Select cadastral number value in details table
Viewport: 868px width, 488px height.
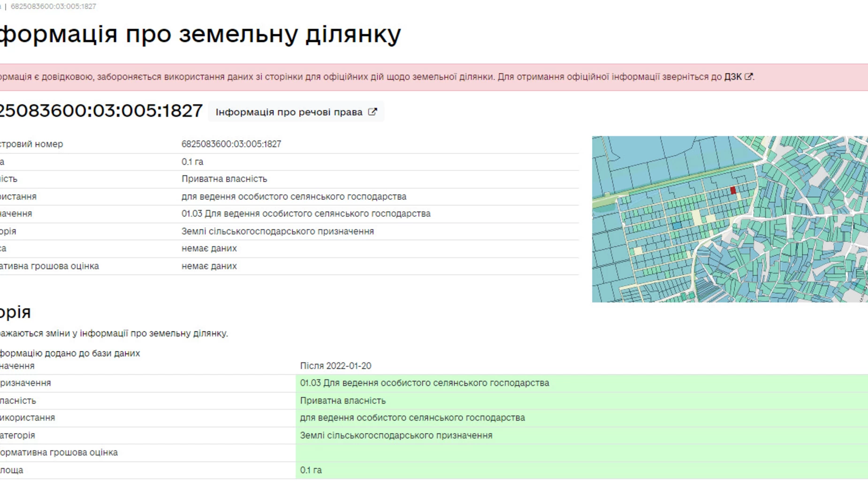point(231,144)
